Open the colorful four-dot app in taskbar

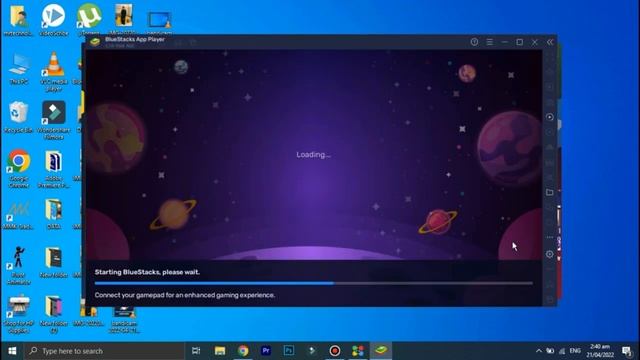358,351
